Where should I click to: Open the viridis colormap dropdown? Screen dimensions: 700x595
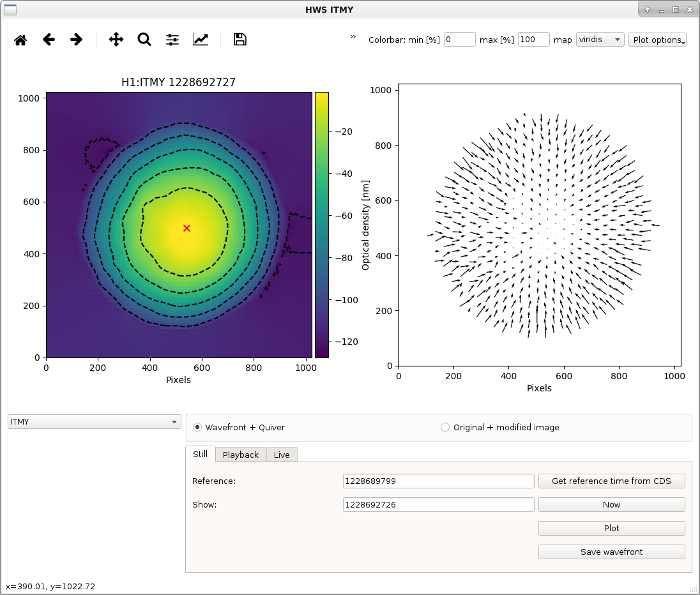tap(600, 40)
